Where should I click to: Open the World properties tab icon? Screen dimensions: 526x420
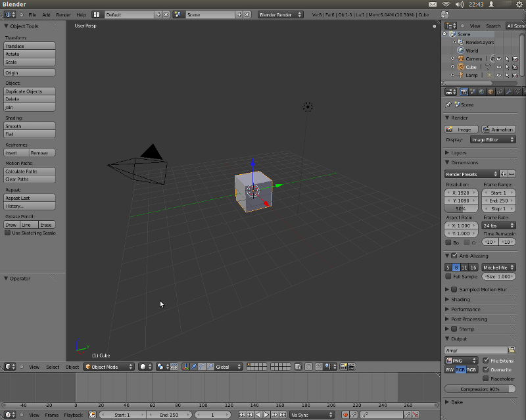[x=482, y=91]
